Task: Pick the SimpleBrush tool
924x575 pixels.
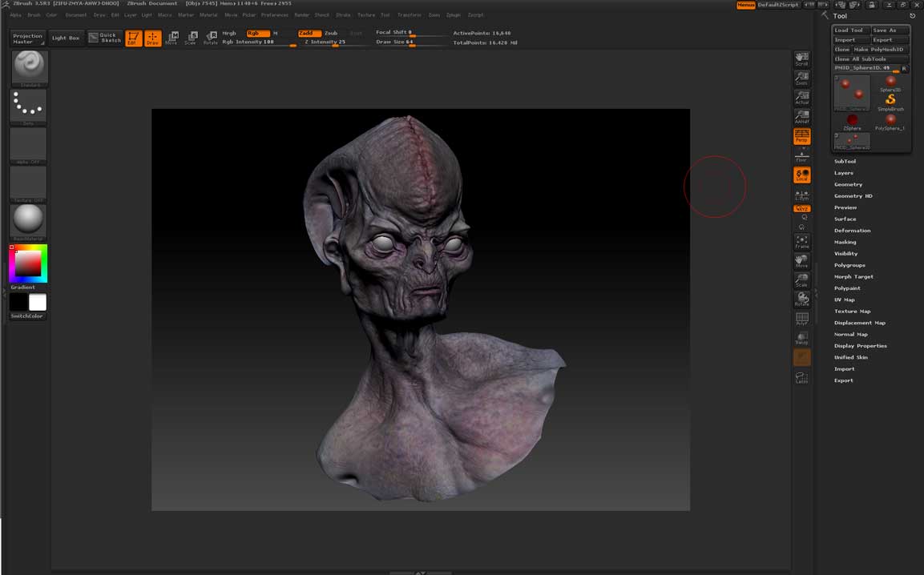Action: point(890,103)
